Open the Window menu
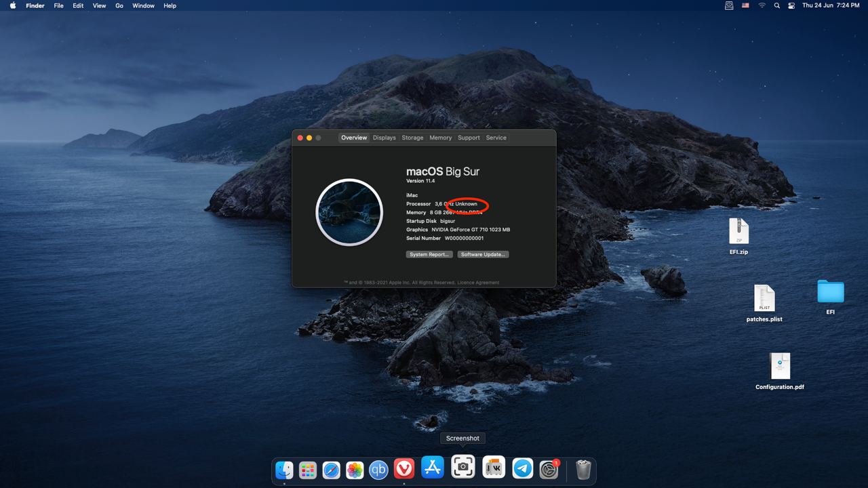The width and height of the screenshot is (868, 488). [143, 5]
